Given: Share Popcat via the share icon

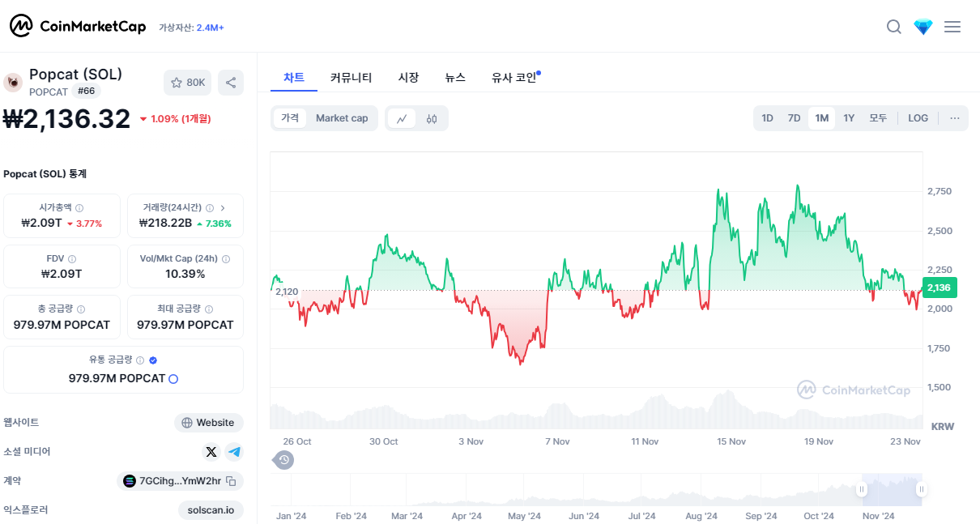Looking at the screenshot, I should pyautogui.click(x=231, y=82).
